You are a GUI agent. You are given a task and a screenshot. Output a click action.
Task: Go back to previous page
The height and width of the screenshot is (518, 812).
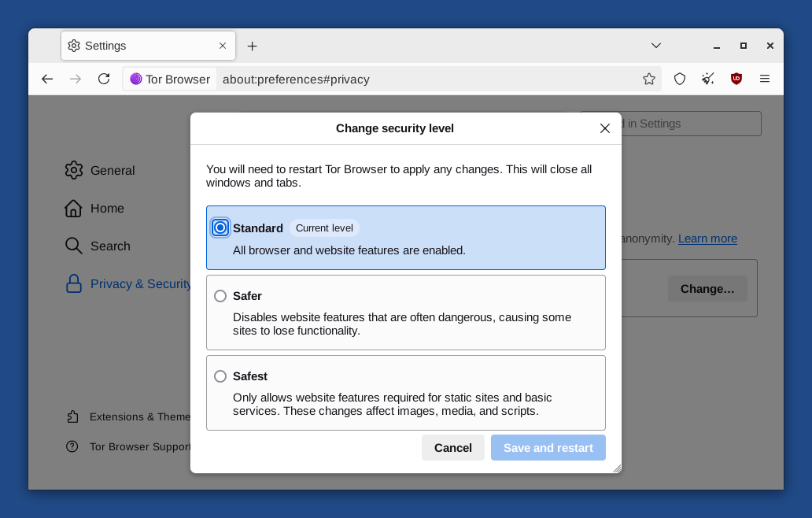click(47, 79)
